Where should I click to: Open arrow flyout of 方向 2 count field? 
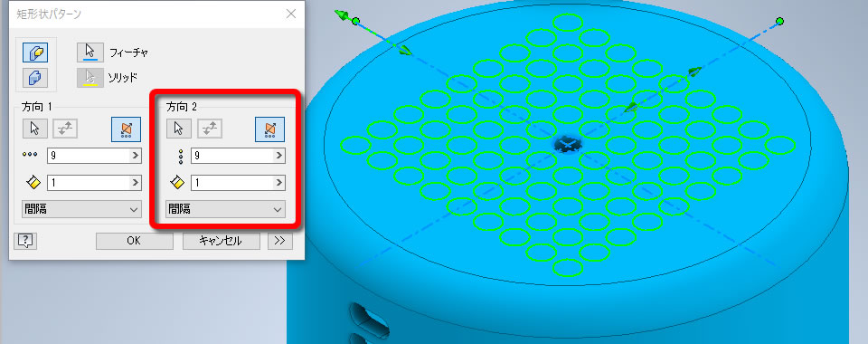279,156
